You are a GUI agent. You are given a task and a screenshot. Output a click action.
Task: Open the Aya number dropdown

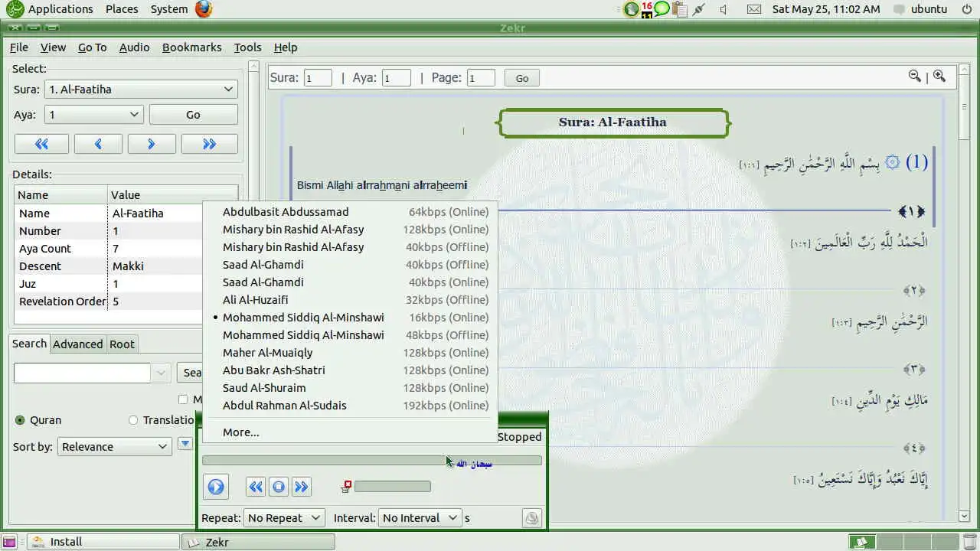pos(94,115)
